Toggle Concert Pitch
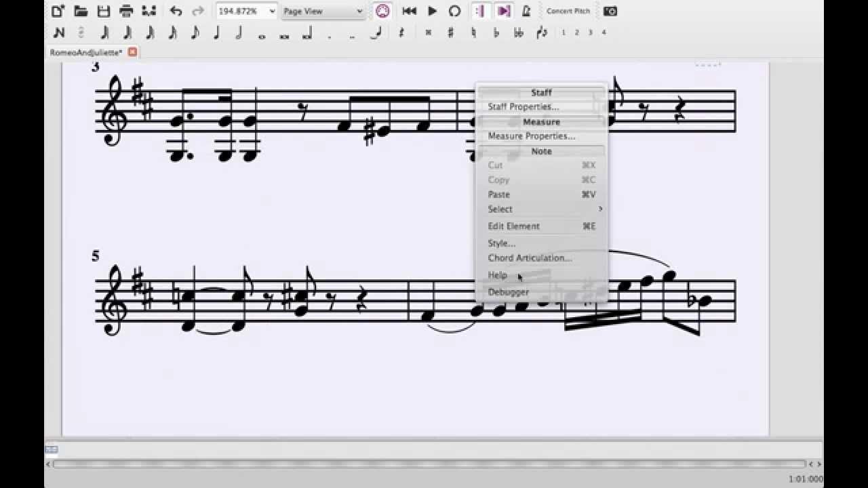This screenshot has height=488, width=868. [568, 12]
